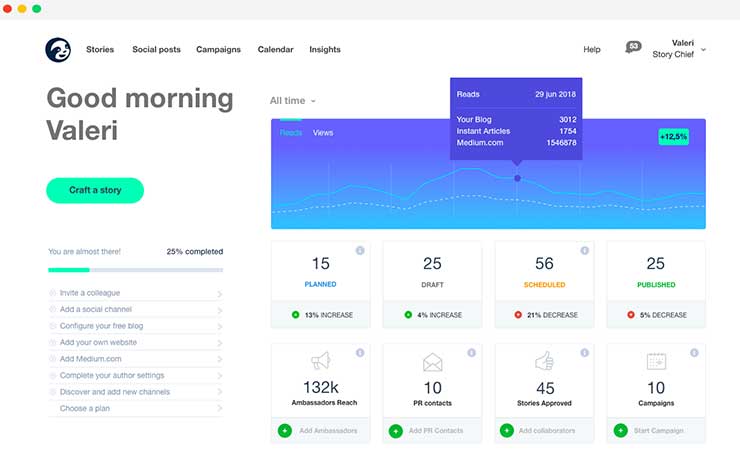Image resolution: width=740 pixels, height=449 pixels.
Task: Go to Campaigns section
Action: pyautogui.click(x=219, y=49)
